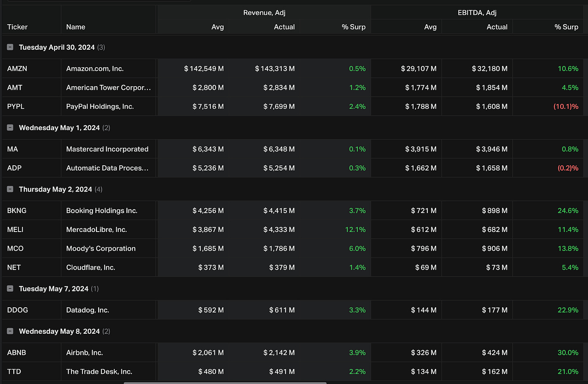Click MercadoLibre's 12.1% revenue surprise

[x=355, y=230]
